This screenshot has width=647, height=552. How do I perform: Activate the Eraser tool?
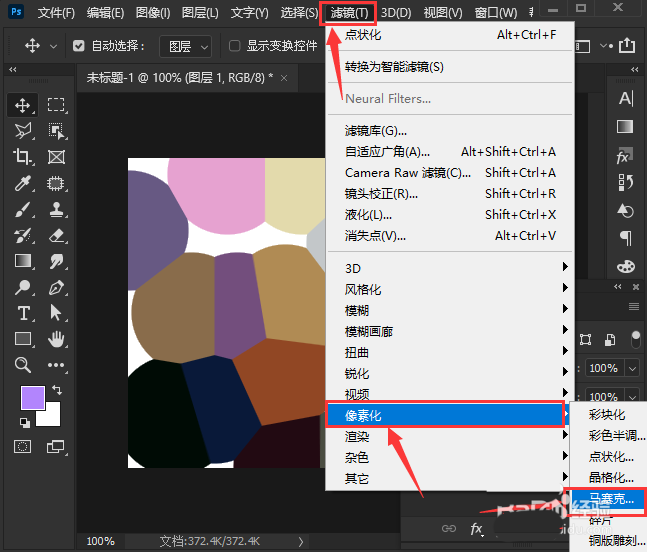coord(56,235)
